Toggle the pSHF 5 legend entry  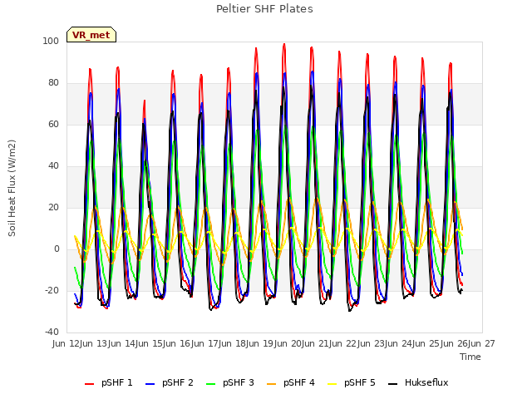tap(352, 382)
